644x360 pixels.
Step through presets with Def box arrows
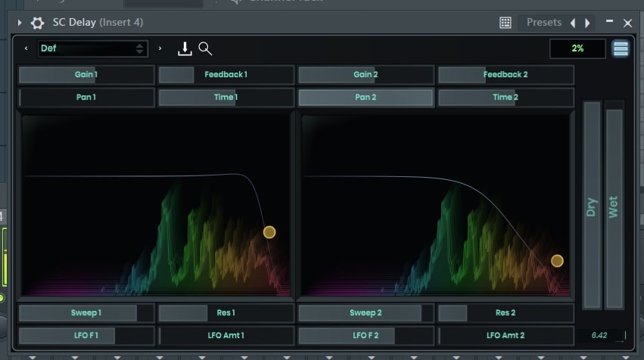pyautogui.click(x=140, y=48)
